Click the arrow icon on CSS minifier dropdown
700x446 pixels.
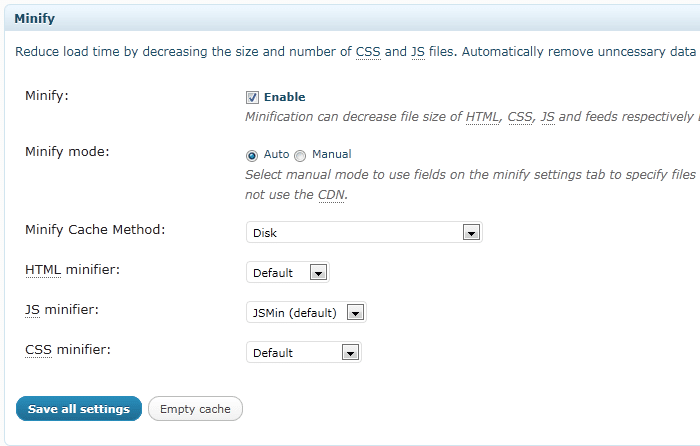pyautogui.click(x=350, y=353)
